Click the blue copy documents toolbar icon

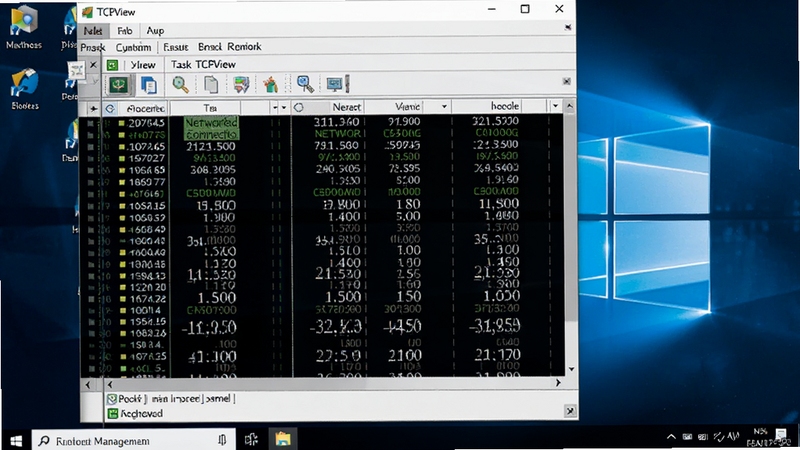click(x=148, y=85)
